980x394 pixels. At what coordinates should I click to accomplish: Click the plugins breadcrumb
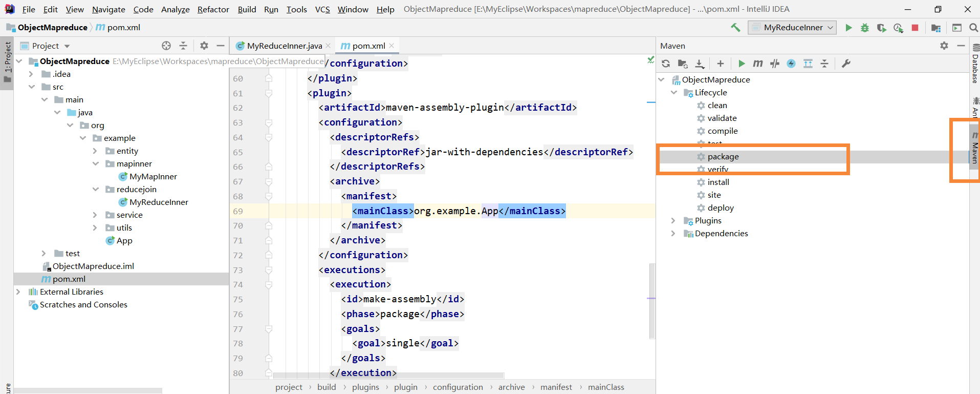coord(365,387)
